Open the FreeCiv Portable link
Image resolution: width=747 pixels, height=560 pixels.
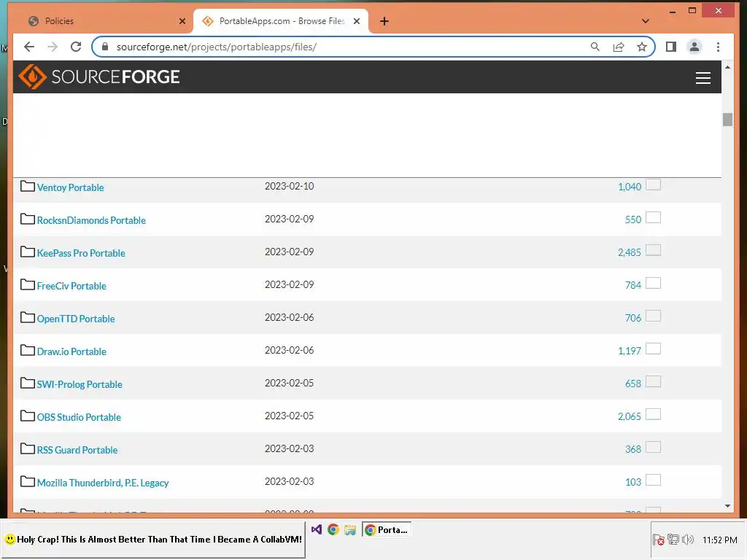[x=71, y=286]
